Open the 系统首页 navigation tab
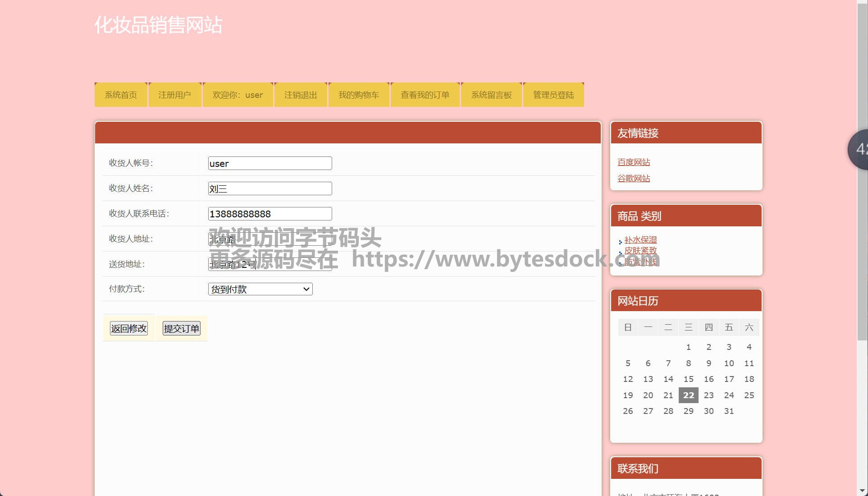Viewport: 868px width, 496px height. point(121,95)
